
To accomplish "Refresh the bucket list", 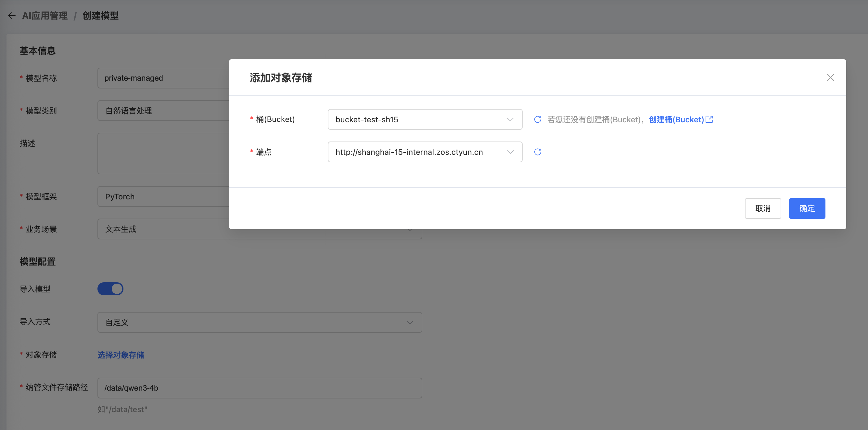I will tap(537, 119).
